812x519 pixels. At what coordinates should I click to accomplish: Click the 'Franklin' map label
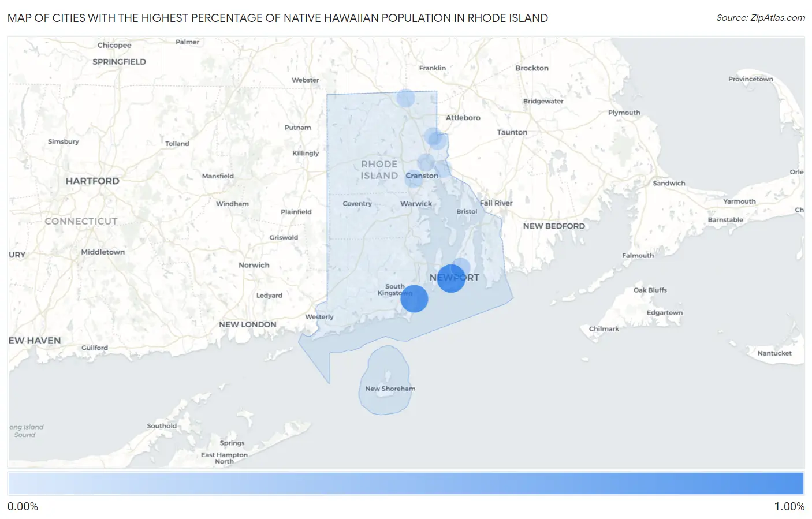click(432, 68)
